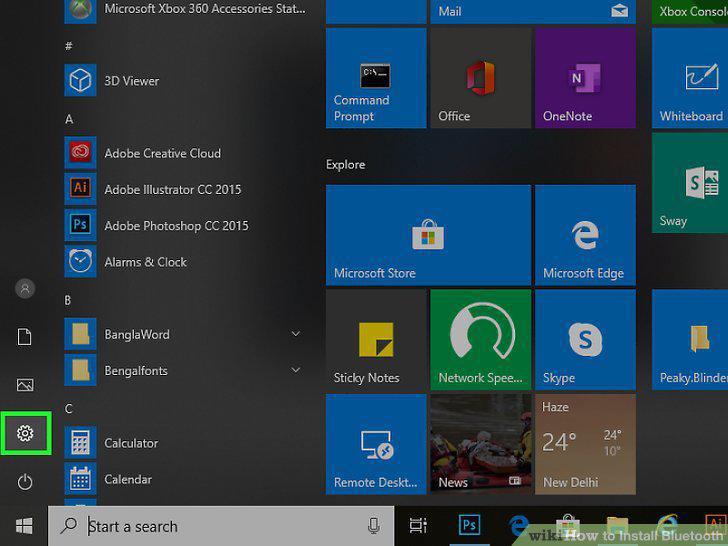Click the user account avatar icon
The image size is (728, 546).
point(25,288)
